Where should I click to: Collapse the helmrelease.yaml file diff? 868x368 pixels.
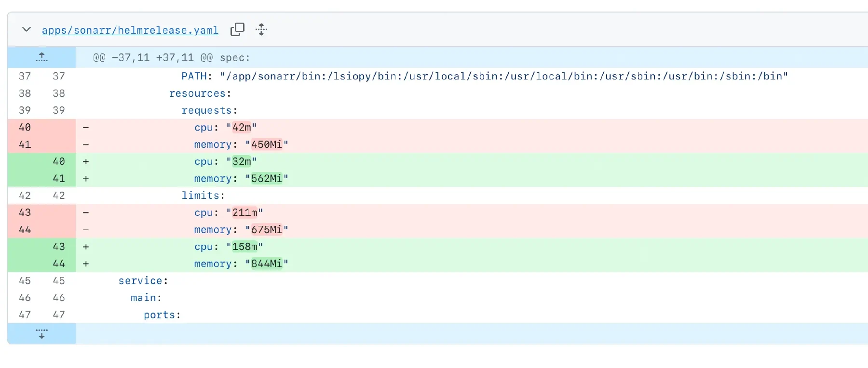click(x=27, y=30)
